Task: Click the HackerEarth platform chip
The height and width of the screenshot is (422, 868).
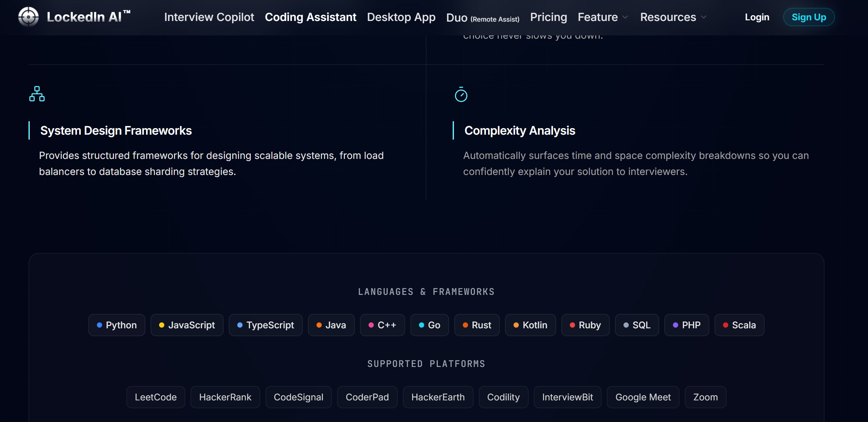Action: 438,397
